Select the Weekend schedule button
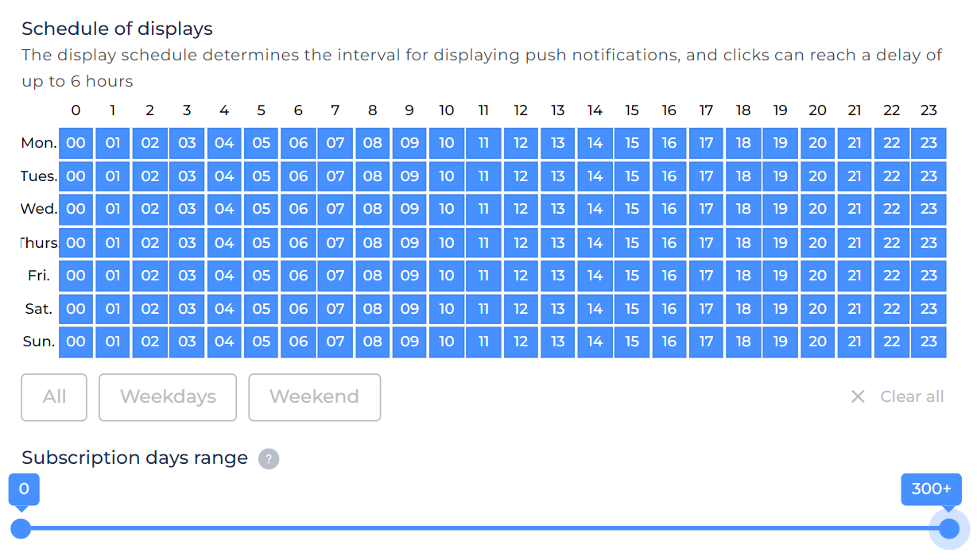 [x=315, y=397]
